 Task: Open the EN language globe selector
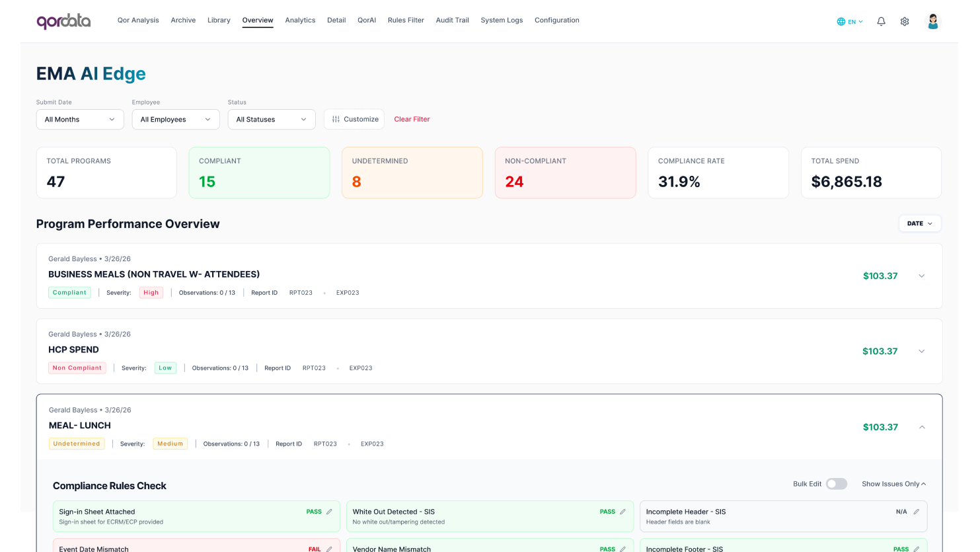[x=849, y=21]
